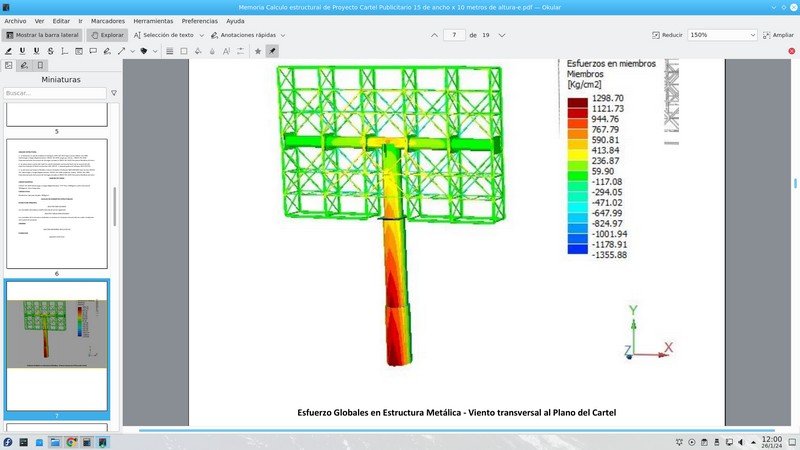Screen dimensions: 800x450
Task: Open the Preferencias menu
Action: (x=199, y=21)
